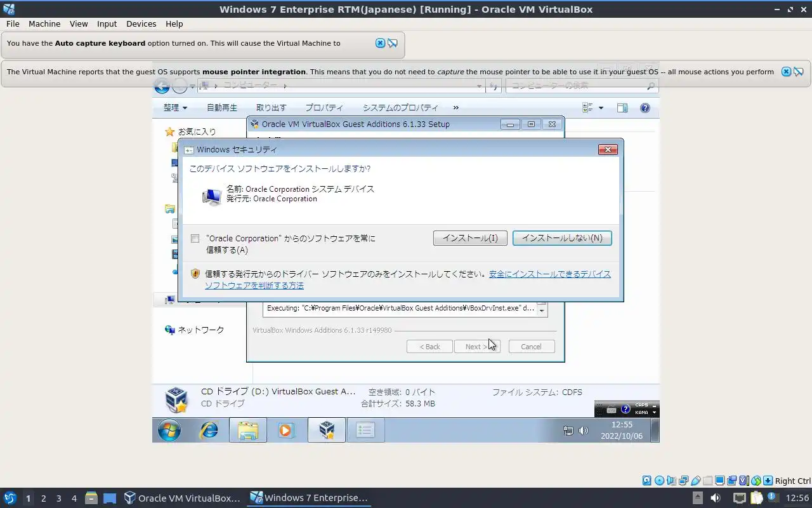The image size is (812, 508).
Task: Click プロパティ in Explorer toolbar
Action: [324, 108]
